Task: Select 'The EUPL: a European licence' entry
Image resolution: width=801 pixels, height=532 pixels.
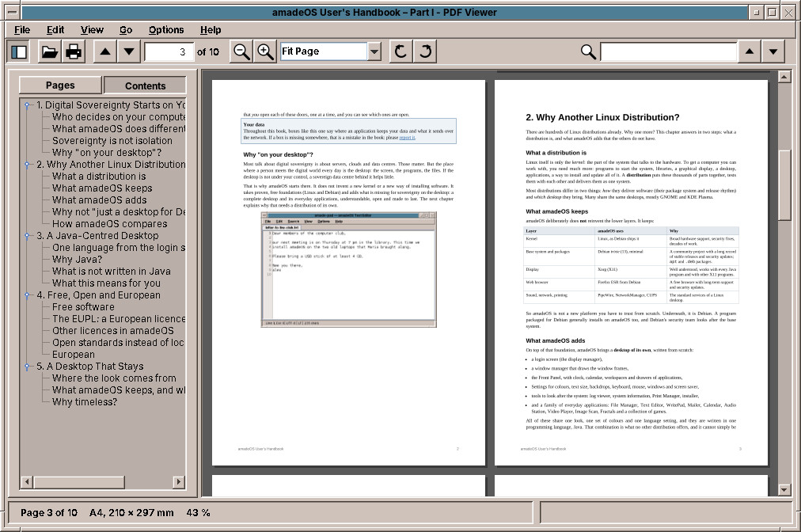Action: [119, 318]
